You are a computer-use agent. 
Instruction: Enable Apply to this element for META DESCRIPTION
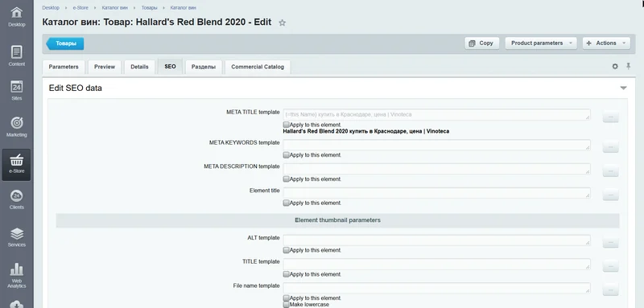[x=287, y=179]
